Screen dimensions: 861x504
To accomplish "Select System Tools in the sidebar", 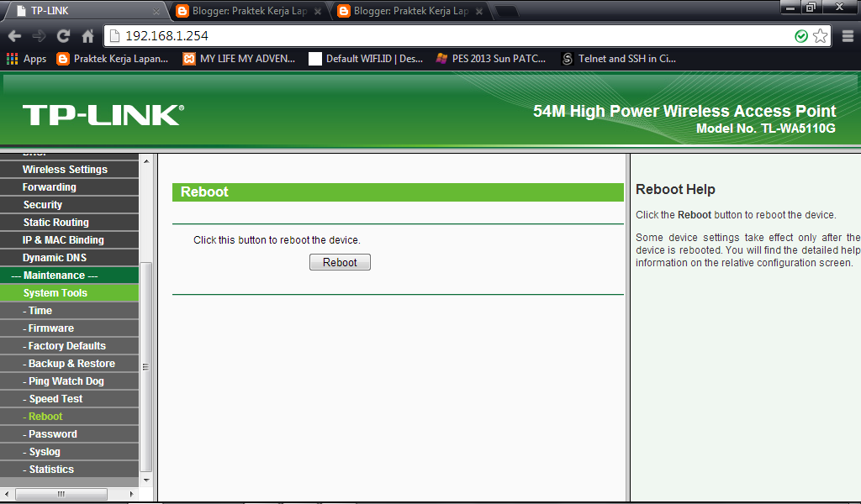I will 69,293.
